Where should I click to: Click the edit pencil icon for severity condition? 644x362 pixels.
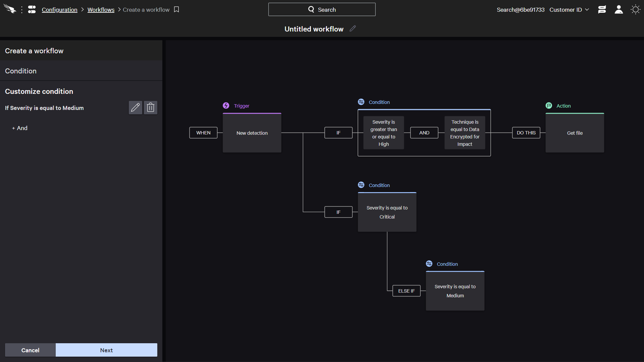coord(136,107)
